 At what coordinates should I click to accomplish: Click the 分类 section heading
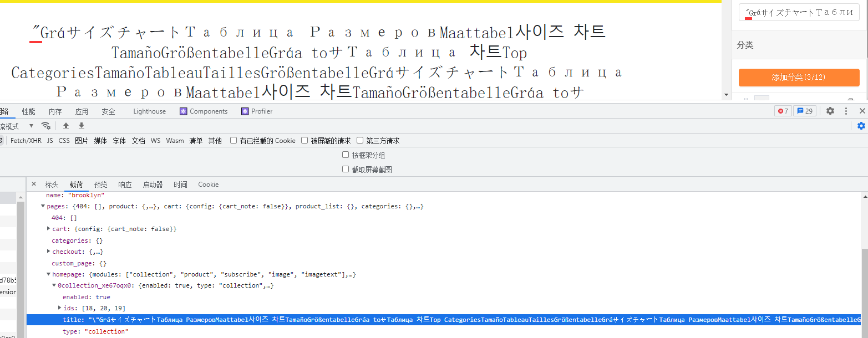[745, 45]
